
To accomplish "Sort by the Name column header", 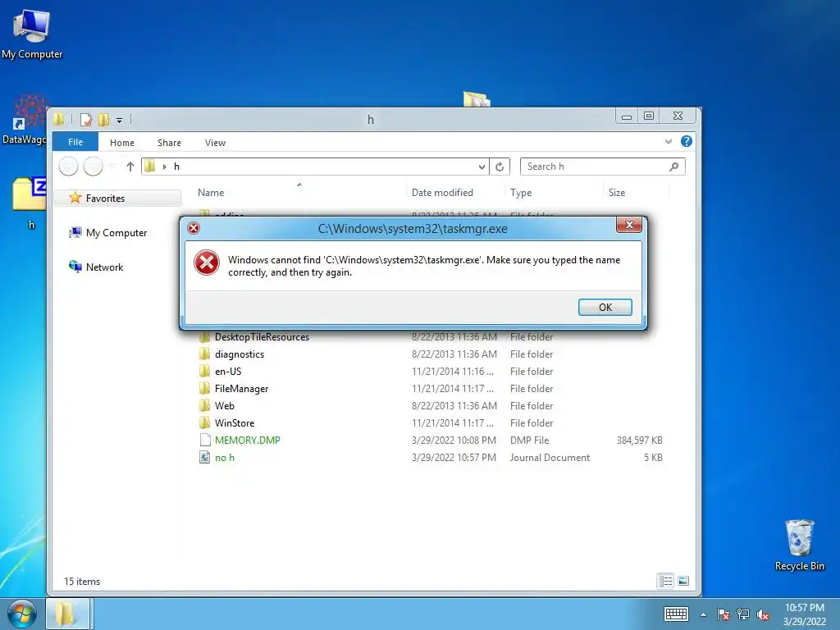I will (x=211, y=192).
